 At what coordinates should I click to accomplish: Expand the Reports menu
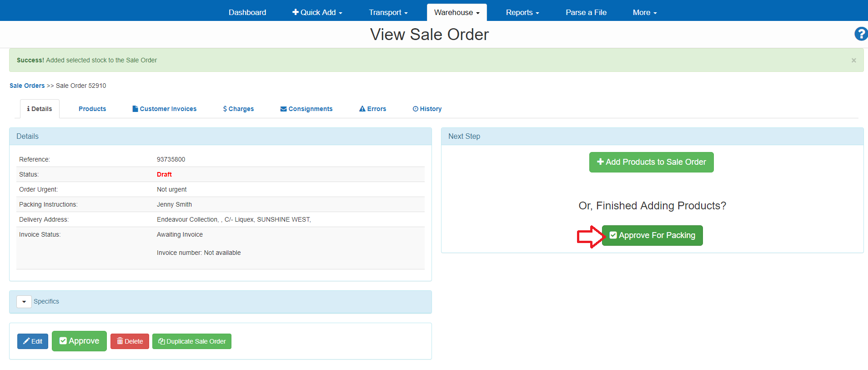(522, 12)
